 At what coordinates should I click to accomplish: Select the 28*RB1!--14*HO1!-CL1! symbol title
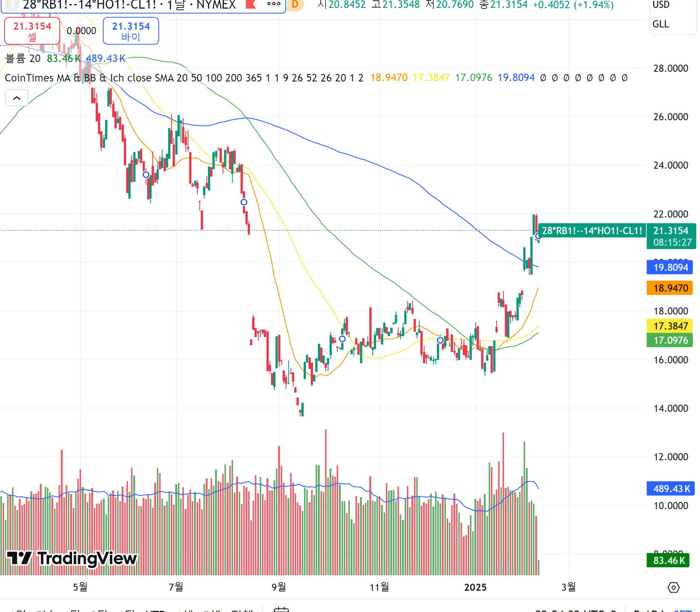click(89, 5)
